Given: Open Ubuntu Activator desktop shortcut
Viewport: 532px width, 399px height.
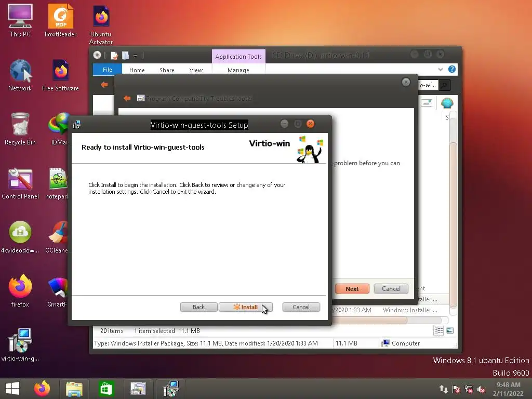Looking at the screenshot, I should pyautogui.click(x=101, y=24).
